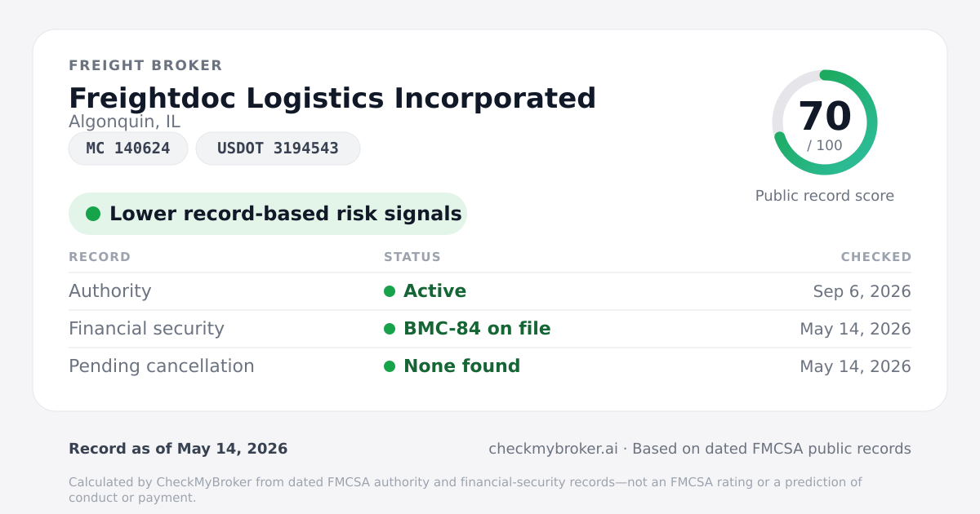Select the Financial security record row

pos(490,329)
